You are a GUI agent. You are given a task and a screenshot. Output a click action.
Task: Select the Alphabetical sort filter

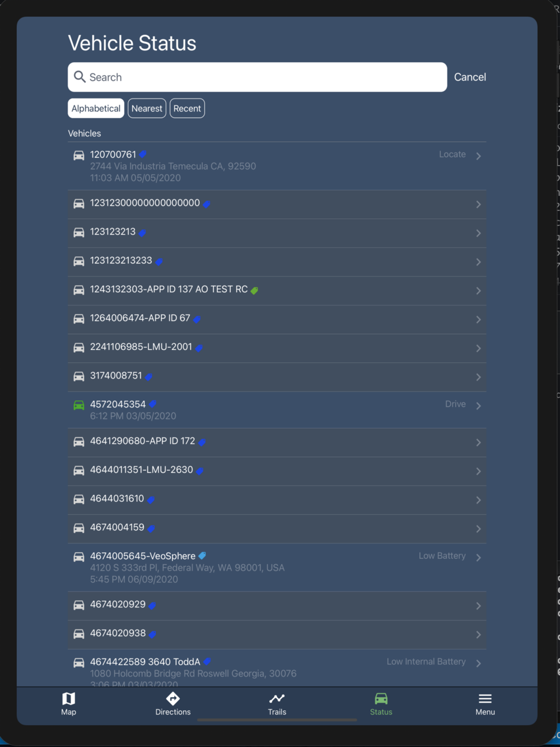click(96, 109)
